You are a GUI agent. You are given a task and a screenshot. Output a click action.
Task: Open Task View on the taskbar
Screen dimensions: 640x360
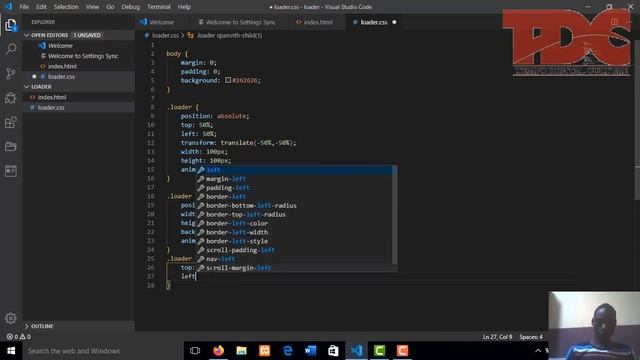pyautogui.click(x=195, y=351)
